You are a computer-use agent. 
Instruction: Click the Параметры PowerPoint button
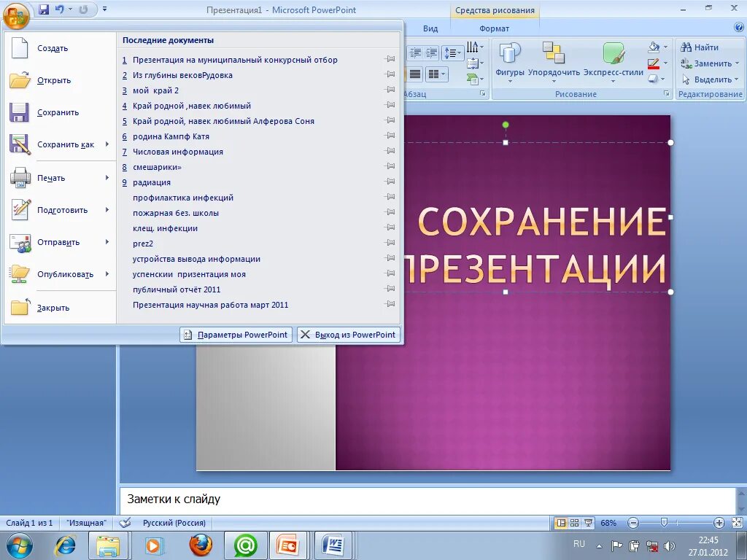pyautogui.click(x=236, y=335)
